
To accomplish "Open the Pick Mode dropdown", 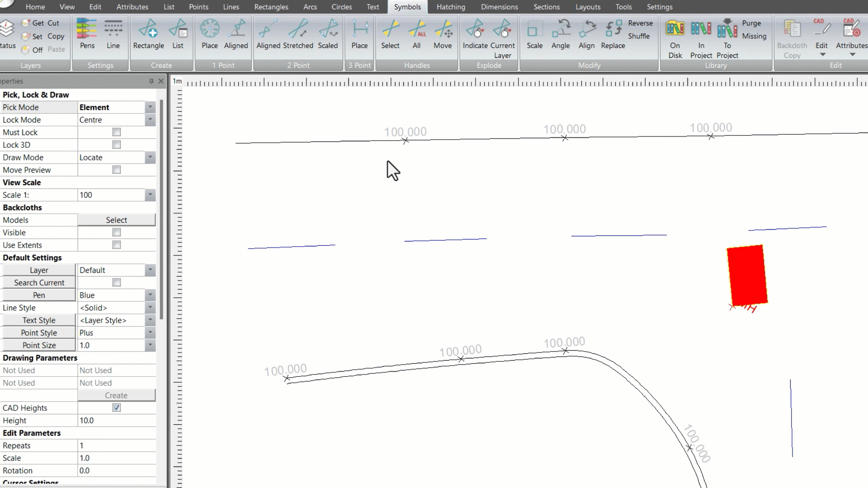I will (150, 107).
